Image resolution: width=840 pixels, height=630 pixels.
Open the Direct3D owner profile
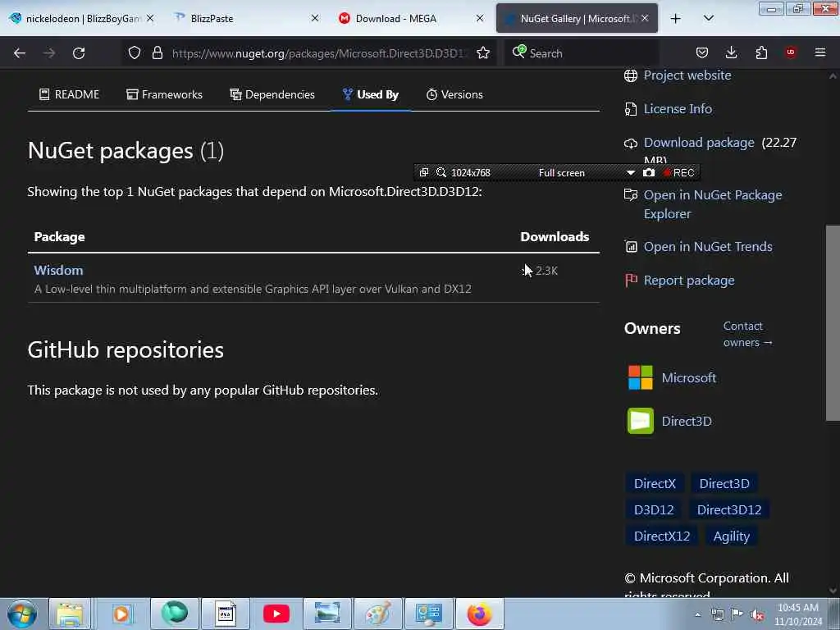(x=687, y=422)
